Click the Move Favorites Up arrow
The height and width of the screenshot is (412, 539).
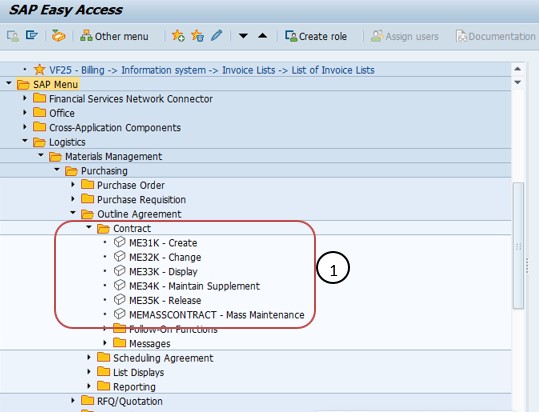263,35
